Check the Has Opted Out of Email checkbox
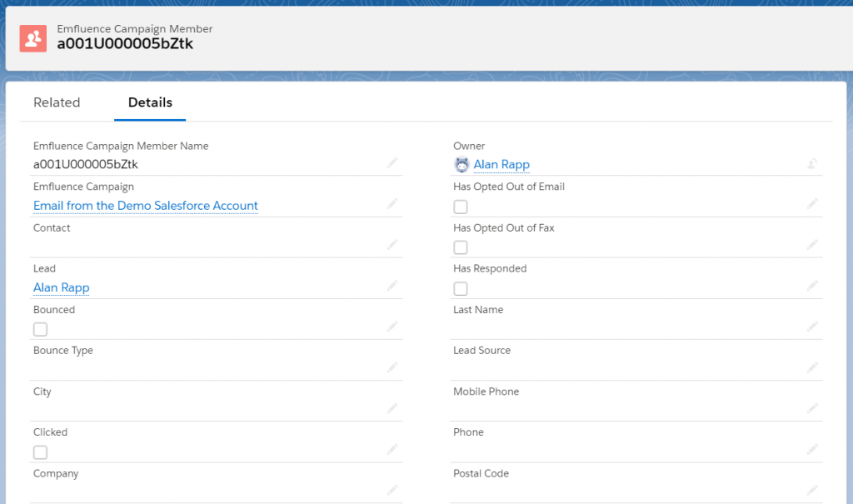 [x=460, y=207]
